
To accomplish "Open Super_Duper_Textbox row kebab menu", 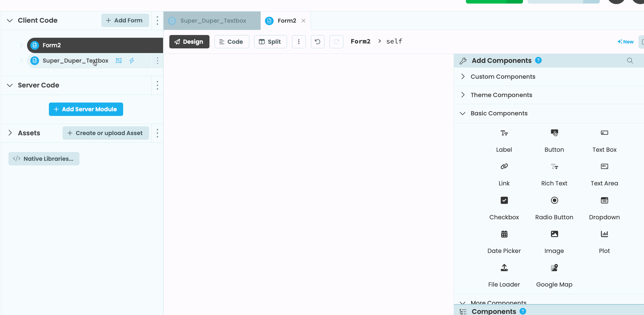I will [x=157, y=61].
